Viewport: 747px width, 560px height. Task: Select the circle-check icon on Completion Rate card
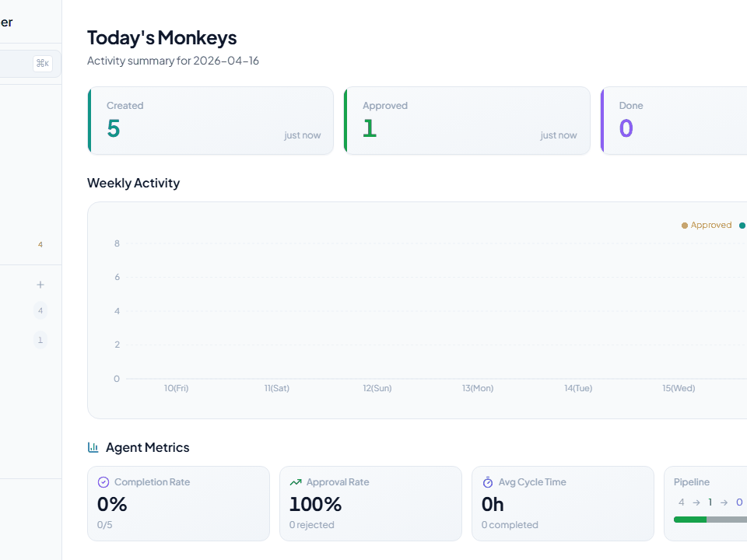coord(102,482)
